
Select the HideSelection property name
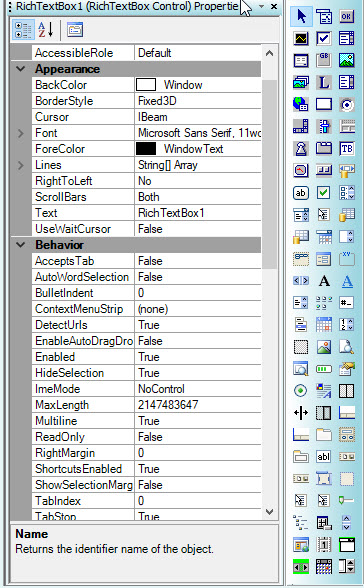click(x=69, y=373)
